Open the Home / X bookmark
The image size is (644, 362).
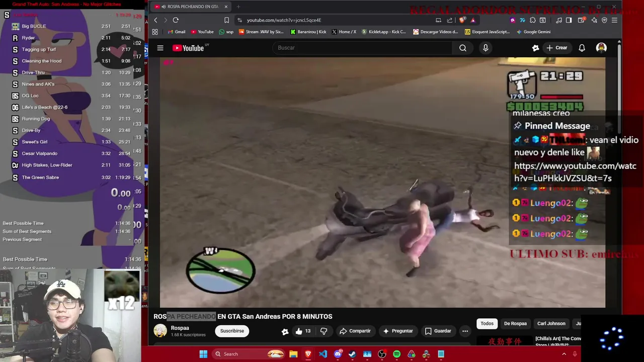344,32
